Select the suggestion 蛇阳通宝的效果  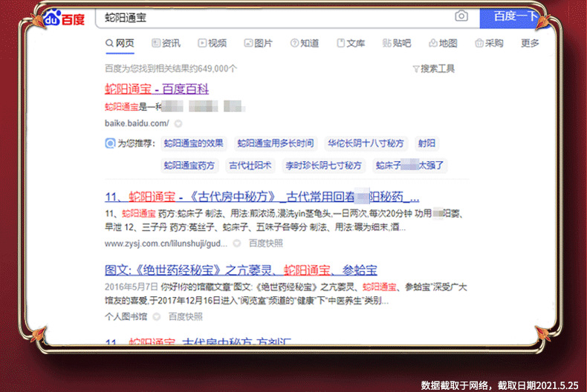tap(193, 143)
